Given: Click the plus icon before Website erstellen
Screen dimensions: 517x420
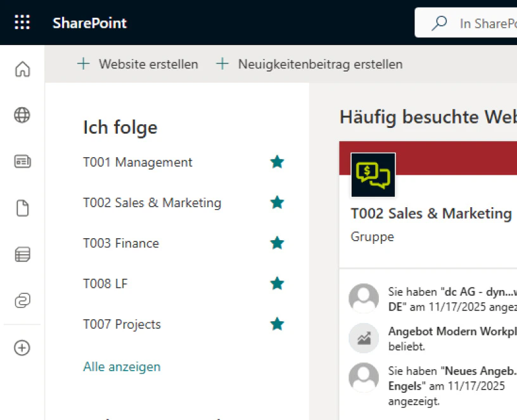Looking at the screenshot, I should click(x=84, y=63).
